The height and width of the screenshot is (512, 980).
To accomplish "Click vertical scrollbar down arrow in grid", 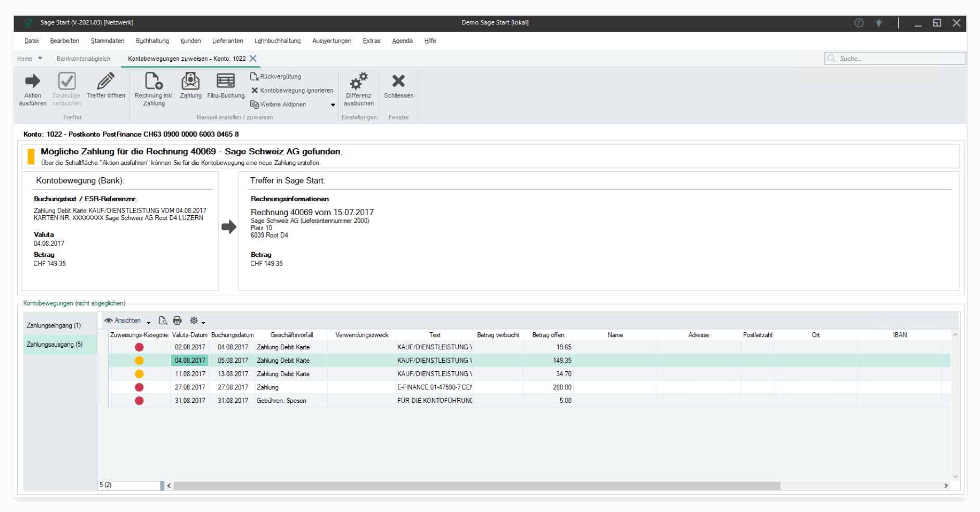I will [x=955, y=477].
